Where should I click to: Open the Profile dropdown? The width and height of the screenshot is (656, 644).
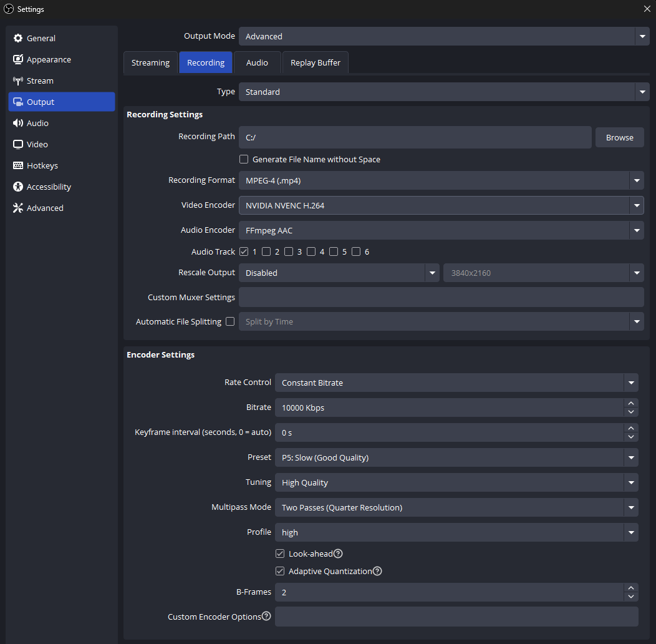[456, 532]
